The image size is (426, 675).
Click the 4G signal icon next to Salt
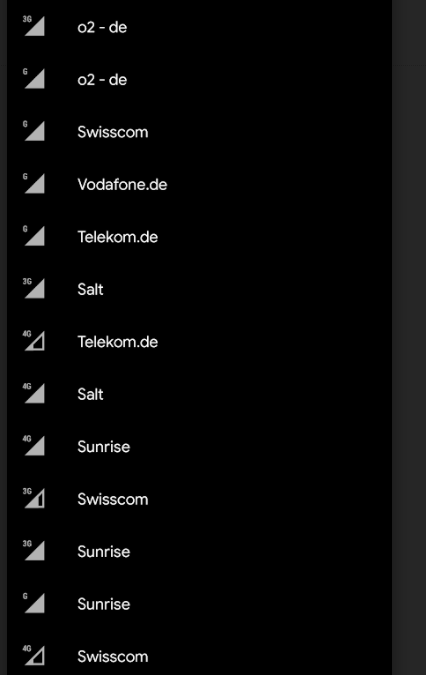[34, 393]
